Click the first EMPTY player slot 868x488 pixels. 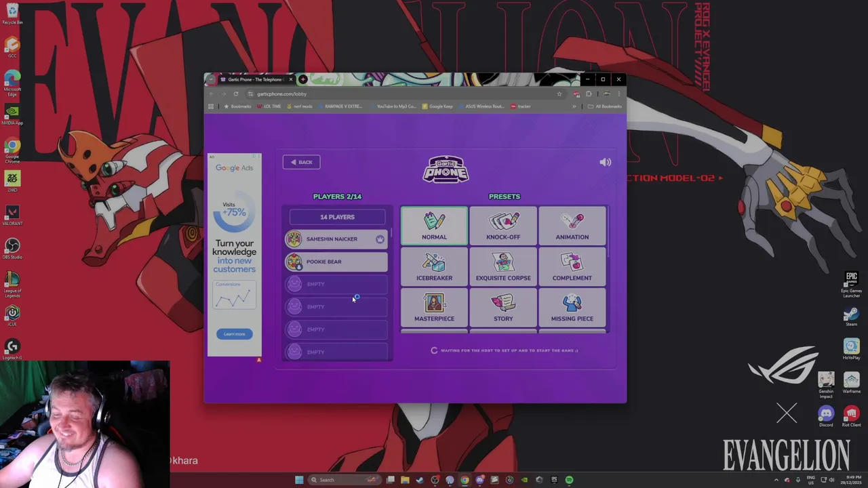coord(336,284)
